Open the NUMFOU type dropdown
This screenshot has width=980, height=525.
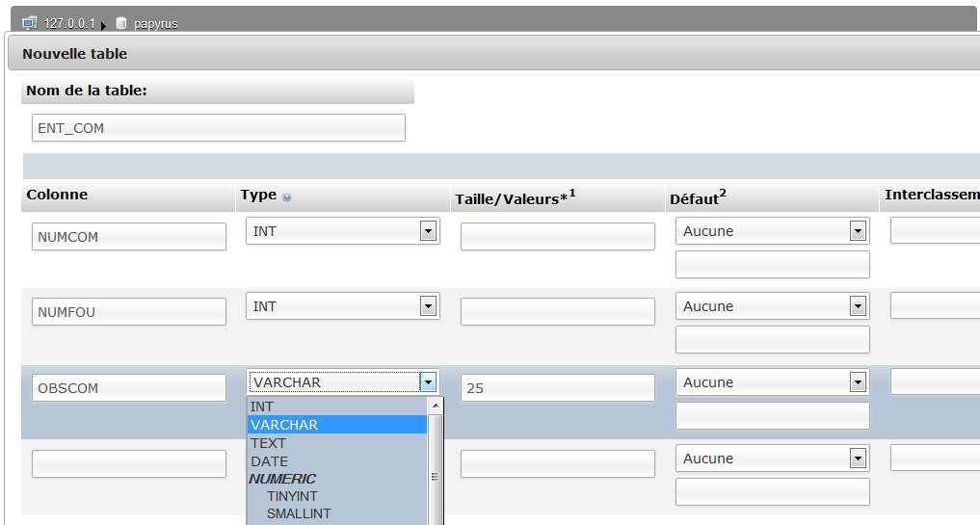coord(429,306)
